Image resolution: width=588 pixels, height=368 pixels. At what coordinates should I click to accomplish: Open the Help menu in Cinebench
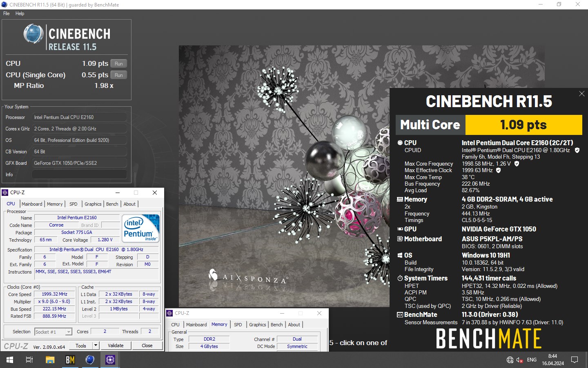click(20, 13)
